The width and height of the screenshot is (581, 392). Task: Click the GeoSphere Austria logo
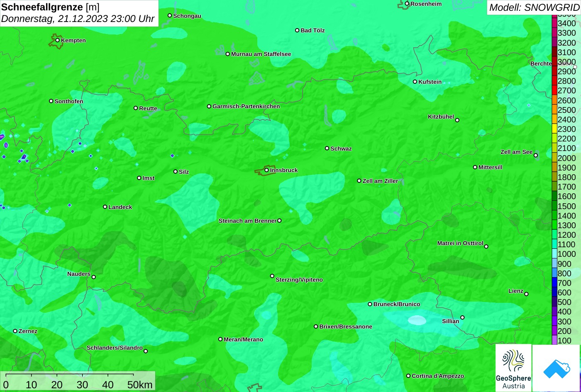click(x=513, y=368)
